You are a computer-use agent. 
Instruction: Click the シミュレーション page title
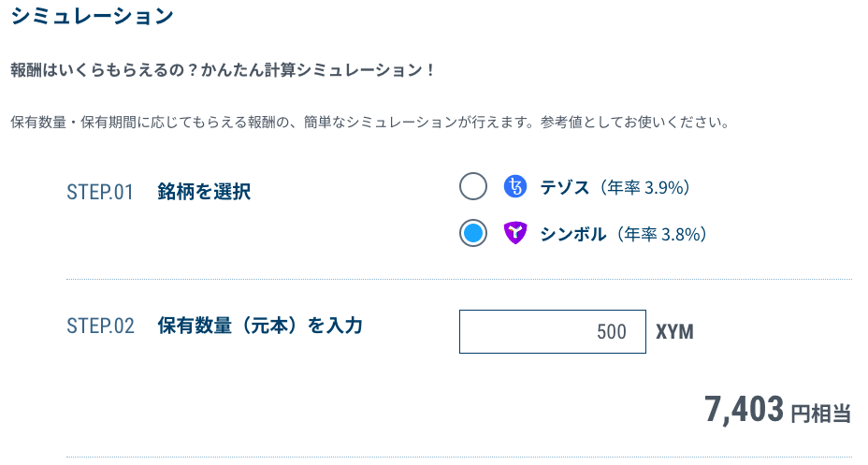click(x=92, y=16)
